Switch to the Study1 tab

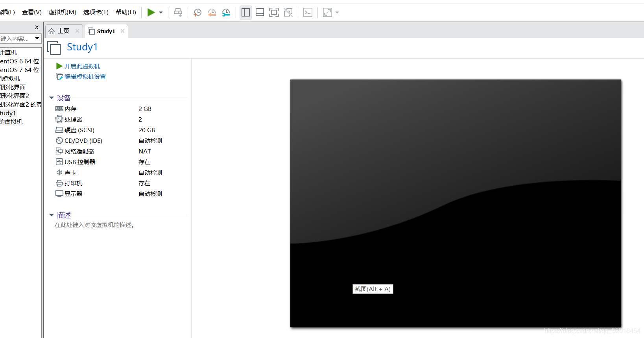pos(106,31)
